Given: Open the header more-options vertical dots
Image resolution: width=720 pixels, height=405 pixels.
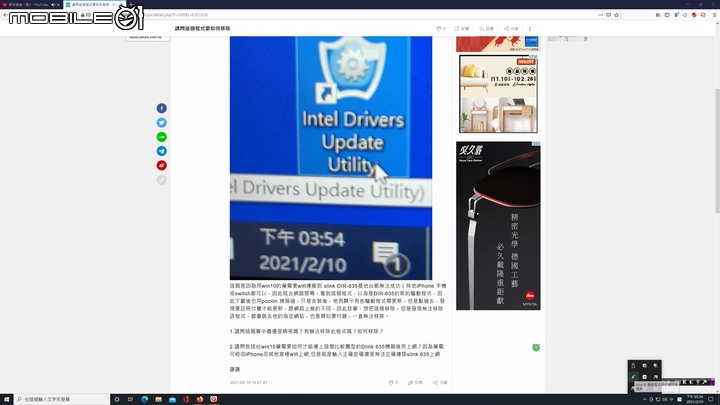Looking at the screenshot, I should pos(530,28).
